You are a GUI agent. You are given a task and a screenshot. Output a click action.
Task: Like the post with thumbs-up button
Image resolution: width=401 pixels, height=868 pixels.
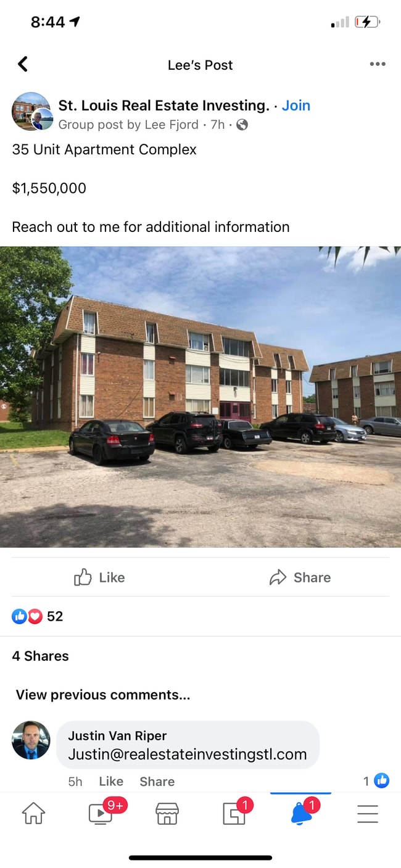[99, 577]
